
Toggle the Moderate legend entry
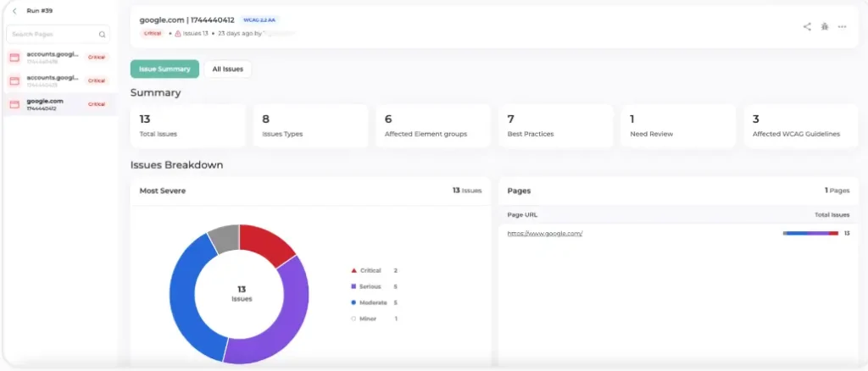374,302
